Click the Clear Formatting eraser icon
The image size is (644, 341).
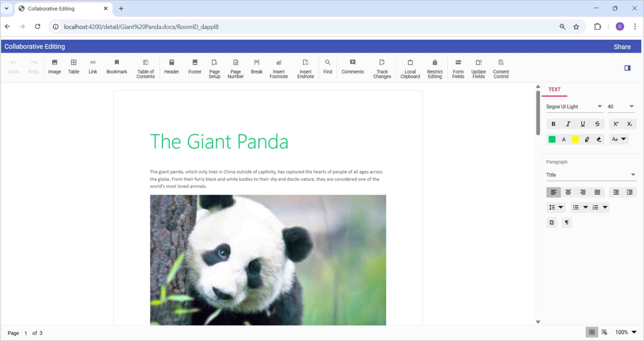coord(599,139)
